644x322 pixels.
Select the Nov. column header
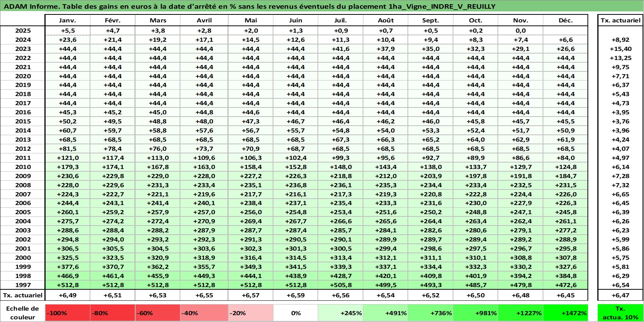click(521, 21)
